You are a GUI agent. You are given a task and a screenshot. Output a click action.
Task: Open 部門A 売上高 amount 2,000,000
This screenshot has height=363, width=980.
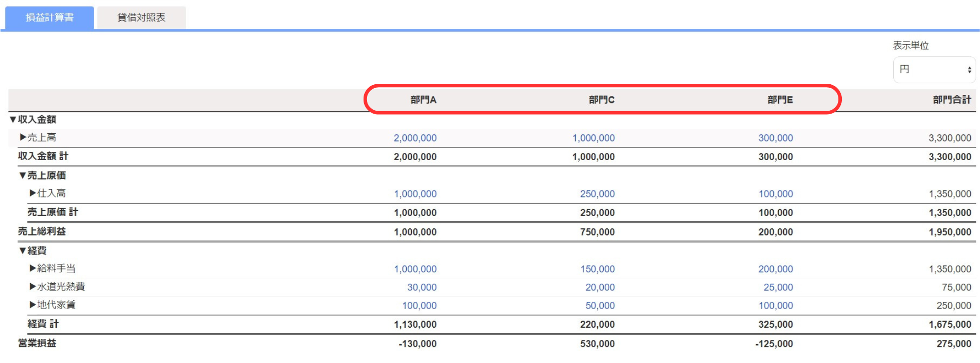[415, 138]
